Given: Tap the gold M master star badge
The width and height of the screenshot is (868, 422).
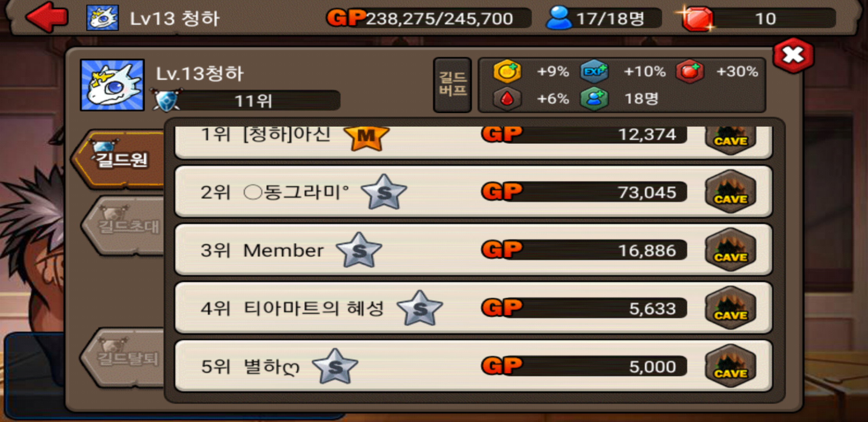Looking at the screenshot, I should (x=366, y=138).
